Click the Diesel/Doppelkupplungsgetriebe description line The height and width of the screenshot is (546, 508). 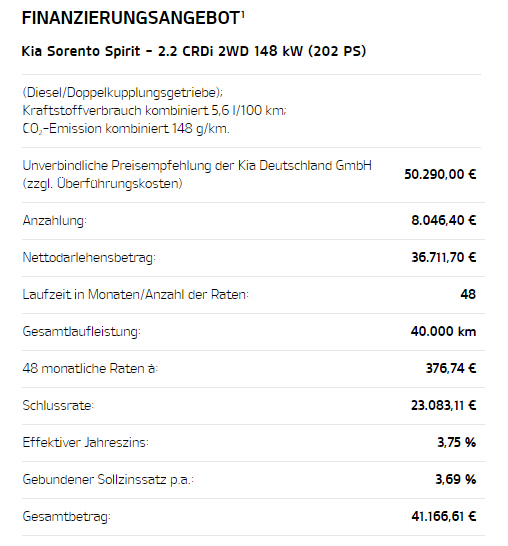123,93
